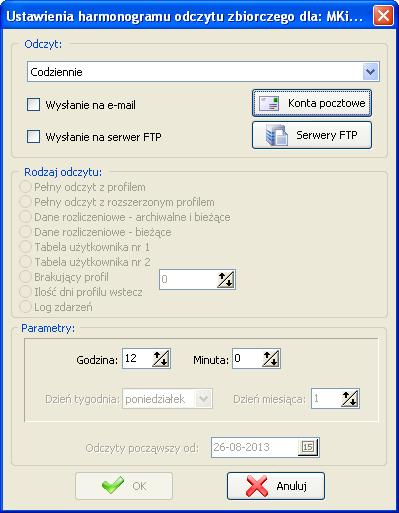The image size is (399, 513).
Task: Enable Wysłanie na e-mail checkbox
Action: click(33, 105)
